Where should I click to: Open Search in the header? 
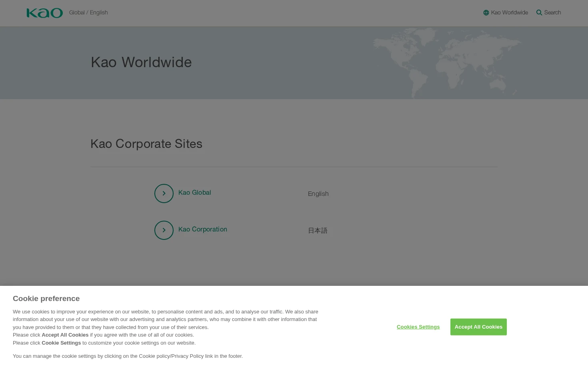click(549, 13)
